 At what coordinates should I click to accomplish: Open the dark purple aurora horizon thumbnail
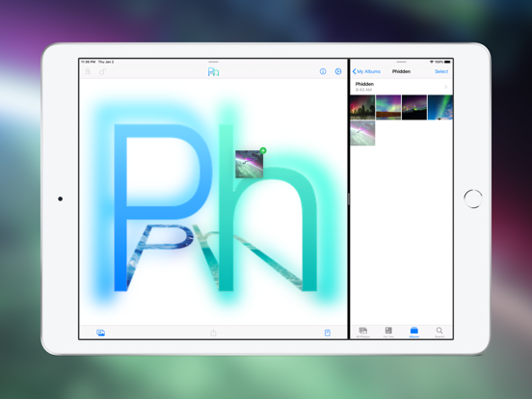[414, 107]
